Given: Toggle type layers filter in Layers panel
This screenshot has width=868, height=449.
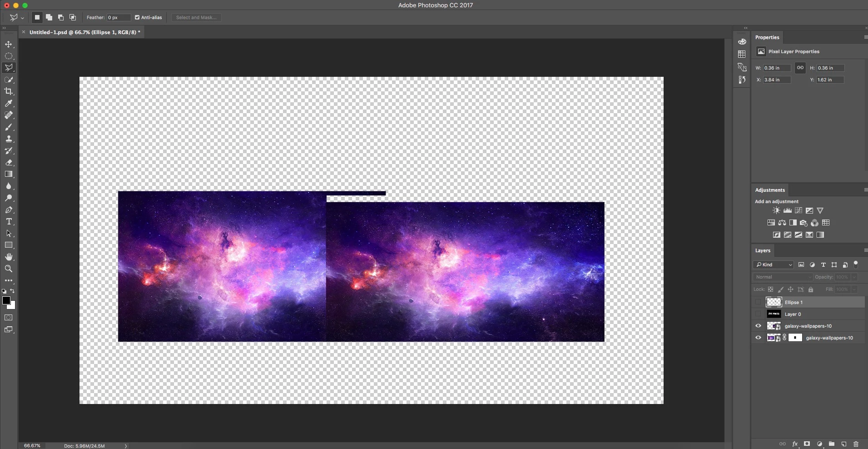Looking at the screenshot, I should coord(823,264).
